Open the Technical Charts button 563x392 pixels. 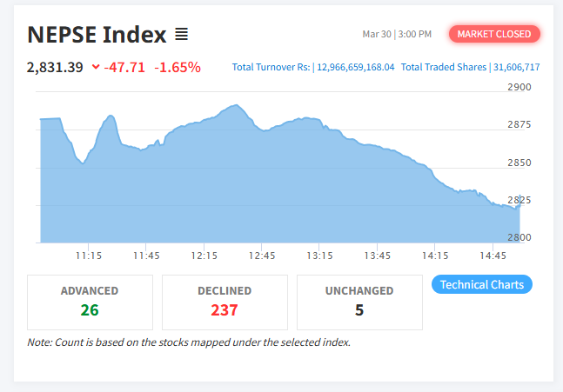coord(481,284)
